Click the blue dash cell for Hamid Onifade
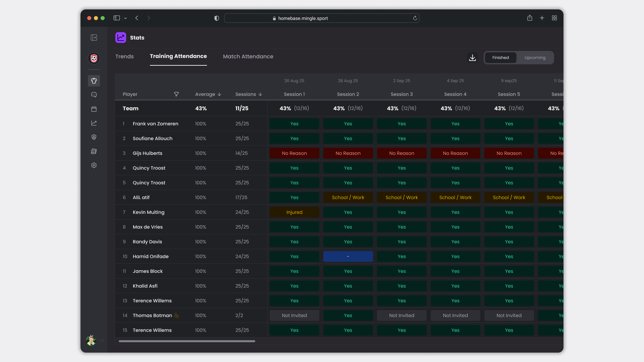Screen dimensions: 644x362 (348, 256)
